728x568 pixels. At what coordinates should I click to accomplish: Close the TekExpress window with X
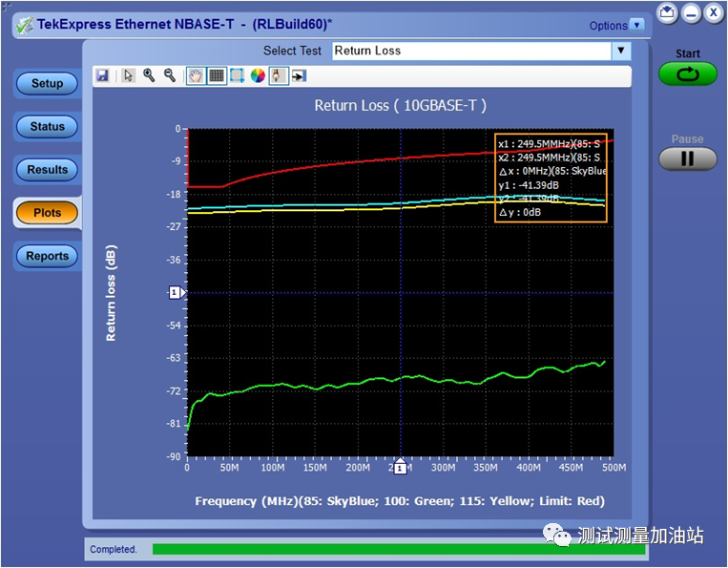714,12
